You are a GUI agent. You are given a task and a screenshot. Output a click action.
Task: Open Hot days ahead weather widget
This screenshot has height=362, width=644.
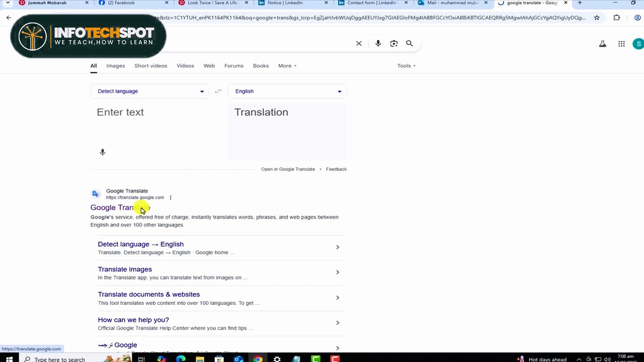[542, 359]
